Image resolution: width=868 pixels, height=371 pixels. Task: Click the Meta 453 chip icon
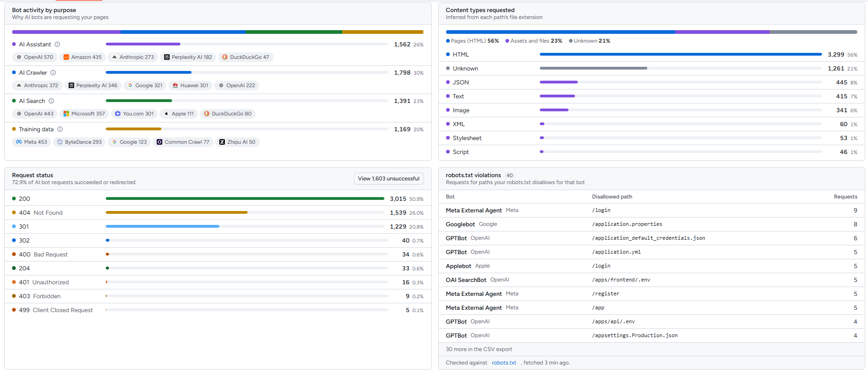point(19,142)
